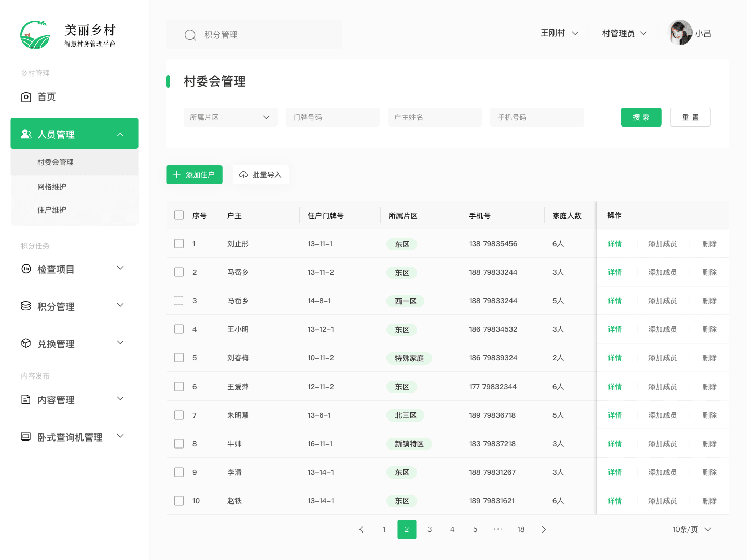Collapse the 人员管理 menu chevron
Viewport: 747px width, 560px height.
coord(120,134)
